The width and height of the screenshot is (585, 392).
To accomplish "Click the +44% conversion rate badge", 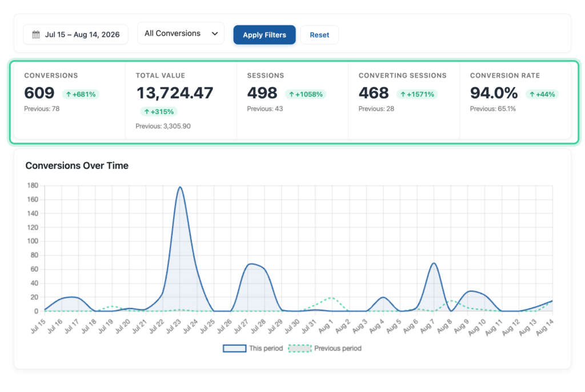I will click(542, 94).
